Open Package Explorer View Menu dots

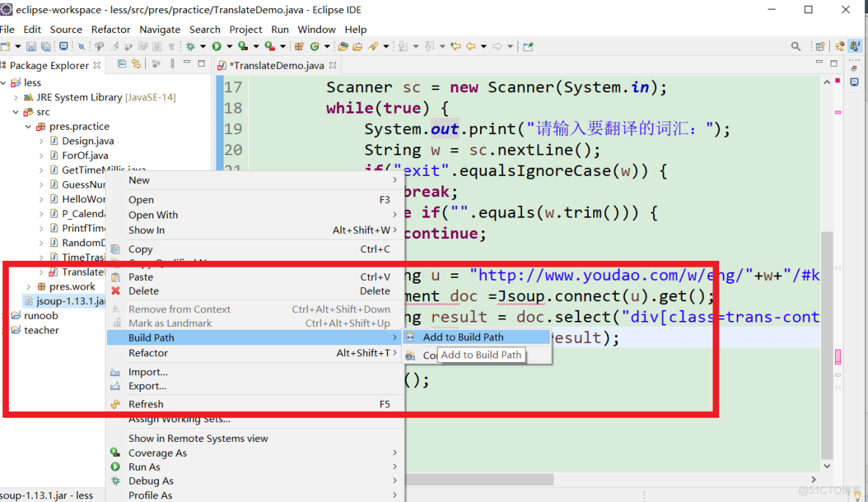coord(172,64)
